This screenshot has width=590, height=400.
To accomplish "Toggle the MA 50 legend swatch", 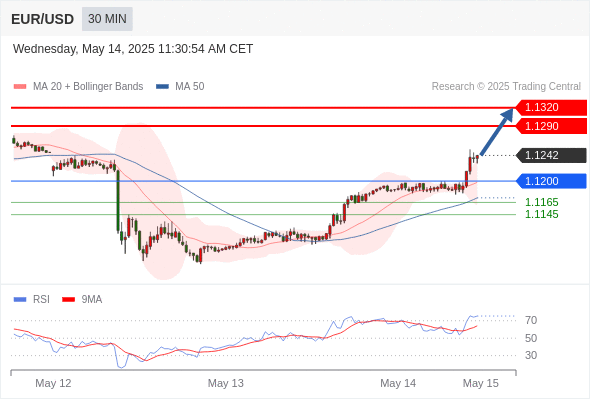I will (162, 87).
